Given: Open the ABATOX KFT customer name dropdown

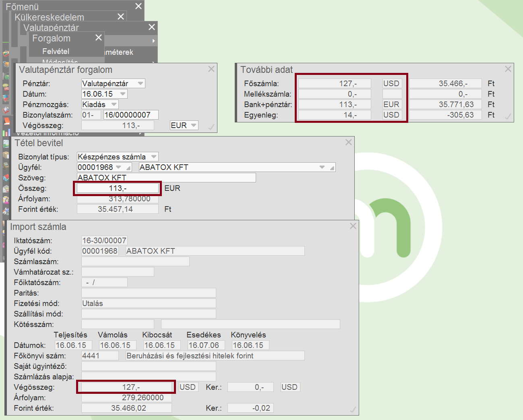Looking at the screenshot, I should (x=322, y=167).
